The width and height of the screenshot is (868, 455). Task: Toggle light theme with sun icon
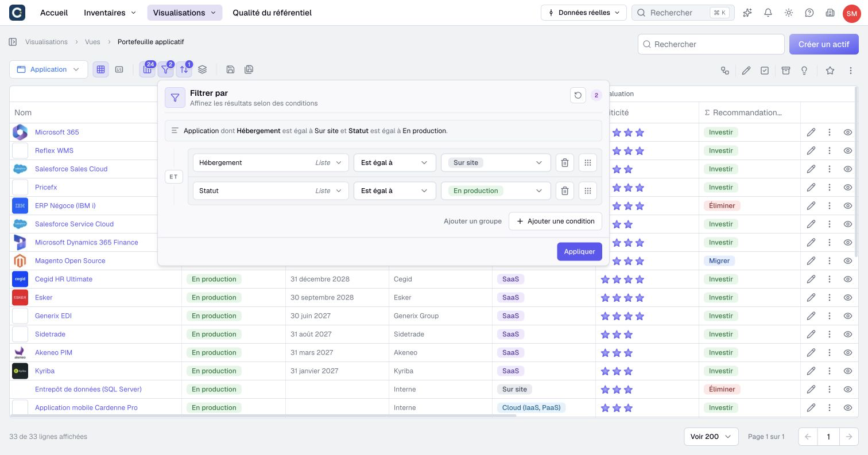coord(789,13)
